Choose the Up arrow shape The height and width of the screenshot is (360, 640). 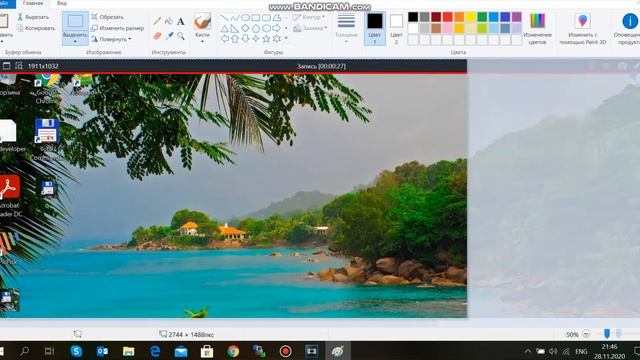pyautogui.click(x=235, y=39)
